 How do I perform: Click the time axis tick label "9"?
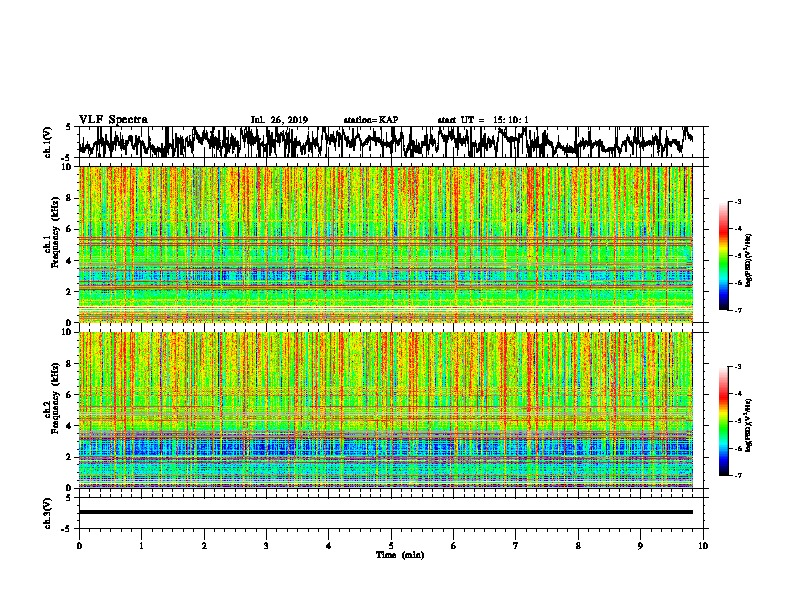pos(640,545)
